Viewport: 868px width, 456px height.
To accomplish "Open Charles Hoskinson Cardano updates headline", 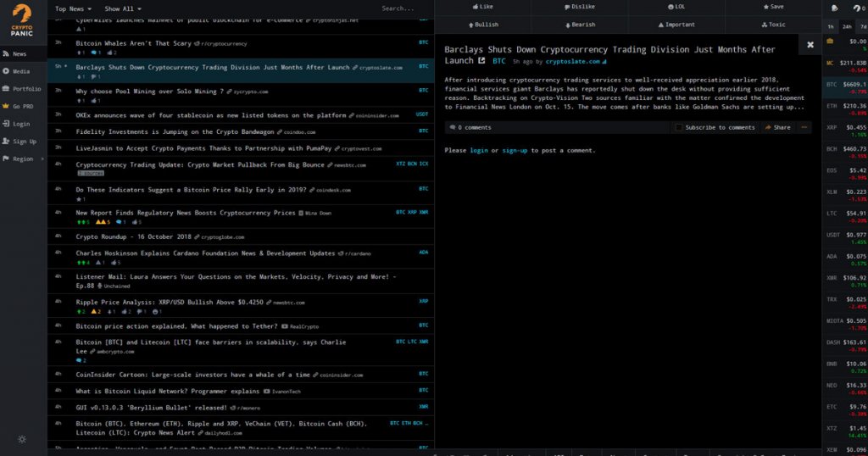I will [x=205, y=253].
